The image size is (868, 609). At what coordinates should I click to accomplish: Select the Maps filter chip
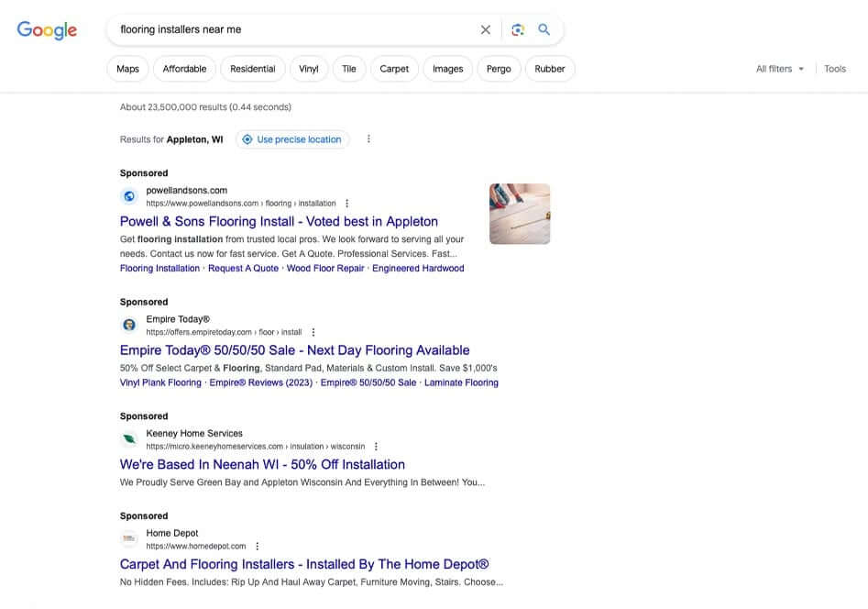tap(127, 69)
